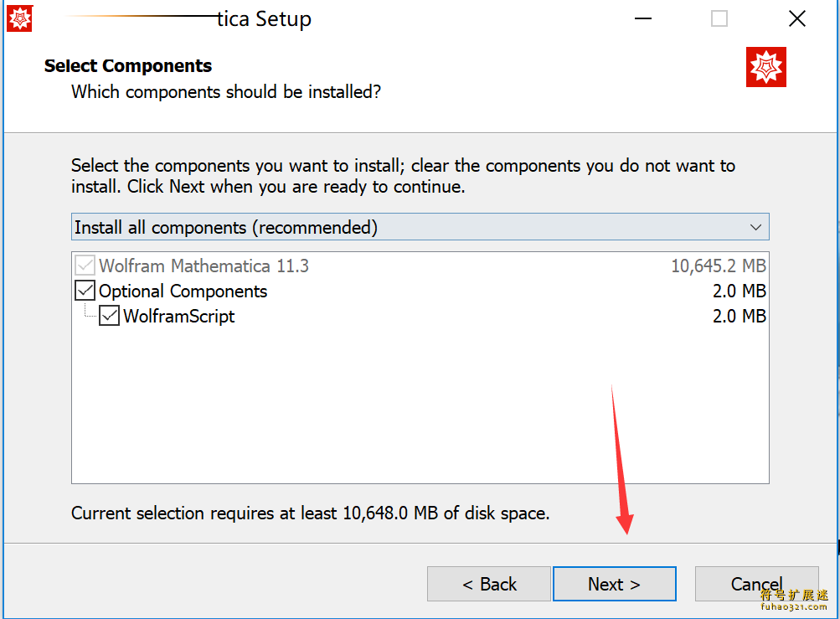Click the dropdown chevron arrow
840x619 pixels.
point(755,227)
